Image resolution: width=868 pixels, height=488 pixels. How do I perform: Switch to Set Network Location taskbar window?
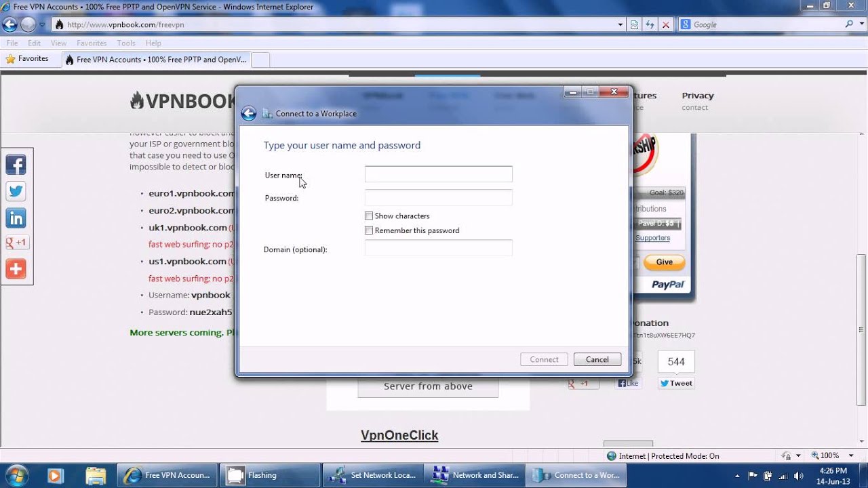coord(372,475)
